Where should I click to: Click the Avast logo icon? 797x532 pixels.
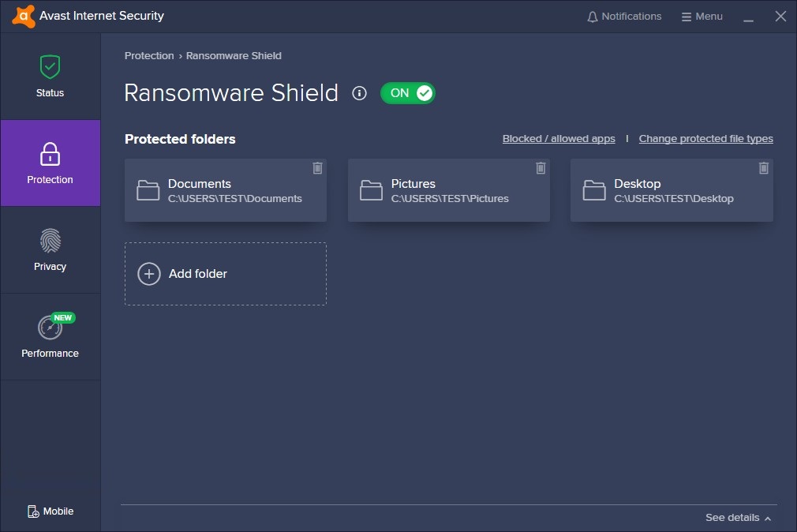click(24, 17)
